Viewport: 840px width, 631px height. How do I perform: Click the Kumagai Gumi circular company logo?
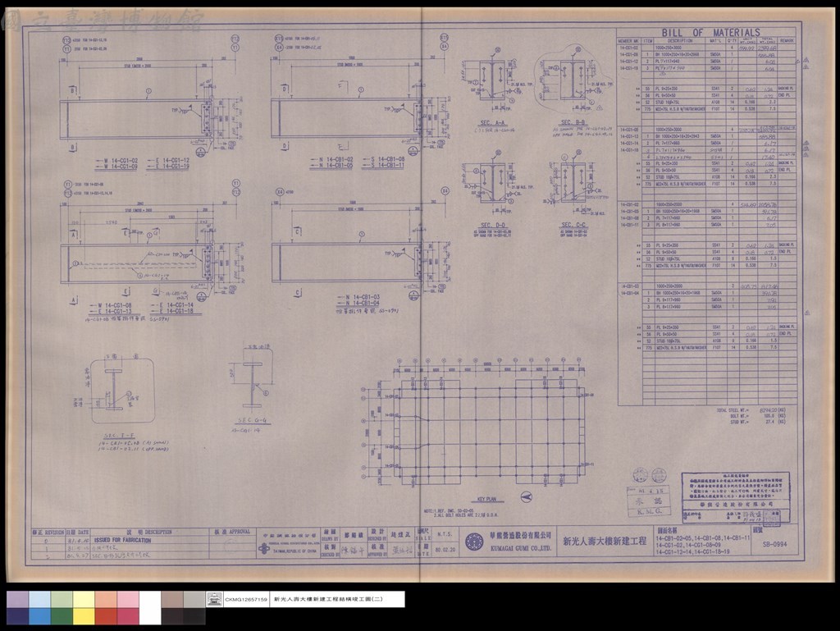point(474,541)
